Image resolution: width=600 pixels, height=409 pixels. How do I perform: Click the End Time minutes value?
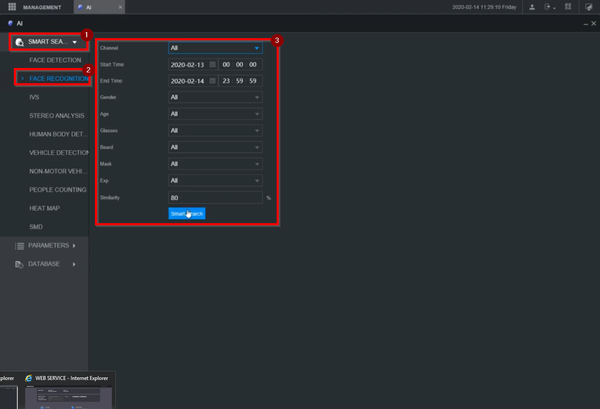240,81
